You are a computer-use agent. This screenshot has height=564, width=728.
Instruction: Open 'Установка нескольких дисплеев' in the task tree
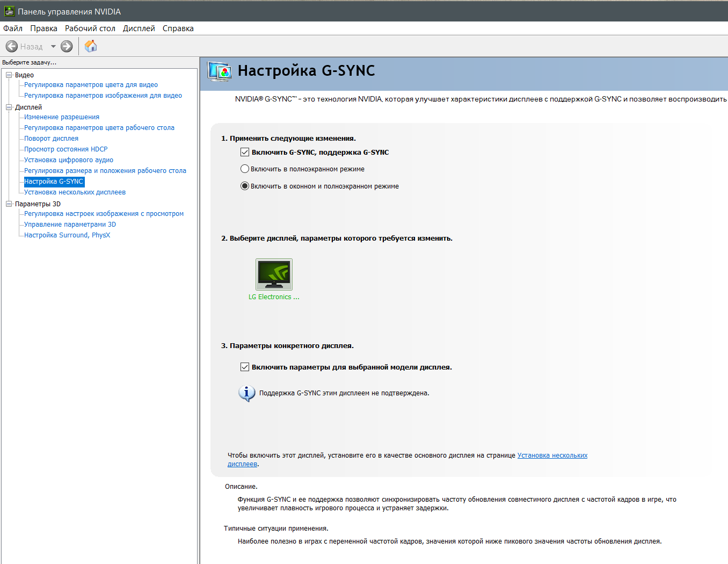75,192
